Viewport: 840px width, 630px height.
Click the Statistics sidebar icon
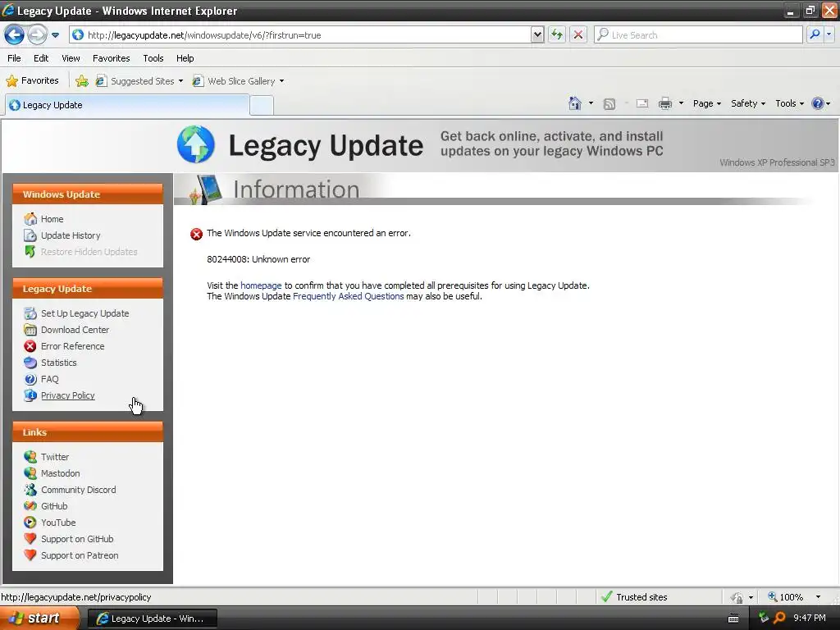pyautogui.click(x=30, y=363)
